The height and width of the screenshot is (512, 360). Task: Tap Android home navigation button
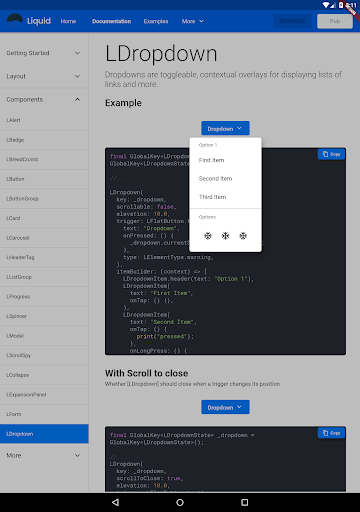[x=180, y=502]
